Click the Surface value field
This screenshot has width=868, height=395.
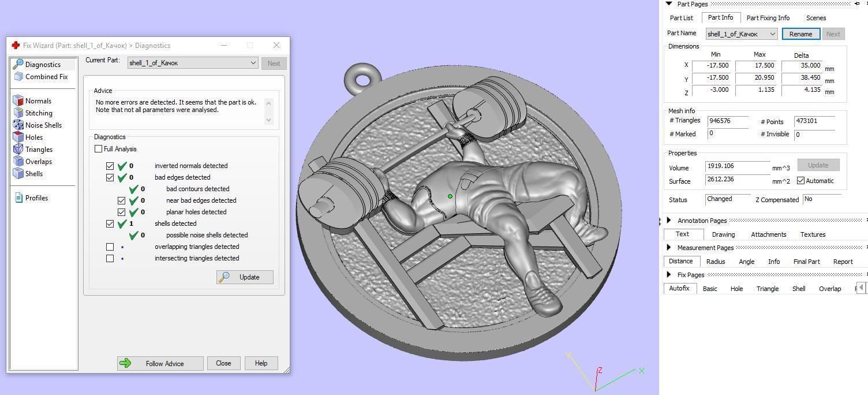tap(737, 180)
